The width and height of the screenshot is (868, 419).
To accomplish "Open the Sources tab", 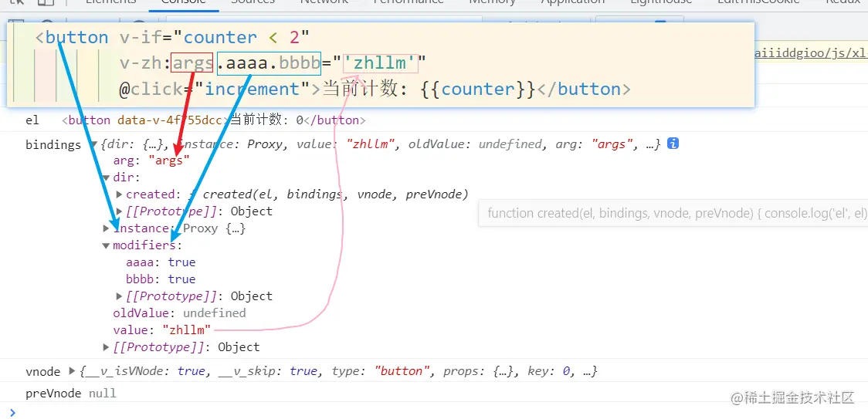I will click(x=253, y=2).
